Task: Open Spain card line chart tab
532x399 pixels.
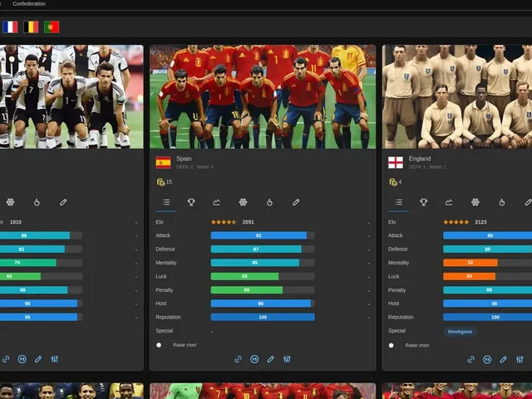Action: 216,202
